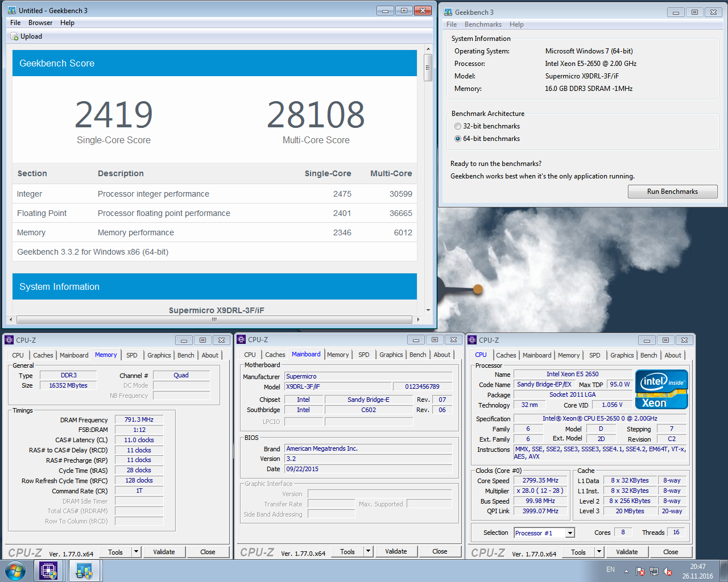
Task: Click Supermicro X9DRL-3F/iF heading in System Information
Action: point(217,310)
